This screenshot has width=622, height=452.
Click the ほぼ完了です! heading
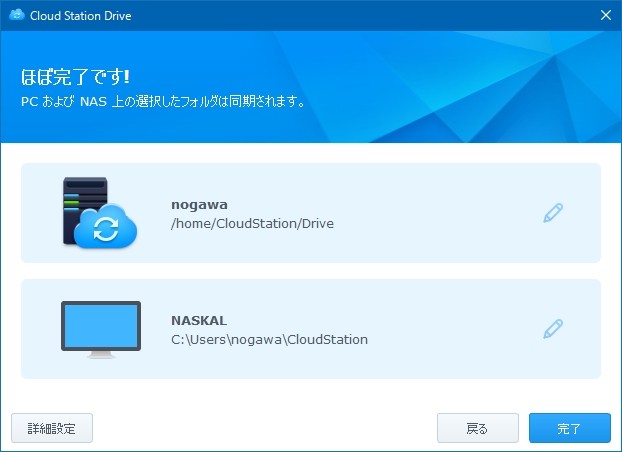pyautogui.click(x=75, y=77)
